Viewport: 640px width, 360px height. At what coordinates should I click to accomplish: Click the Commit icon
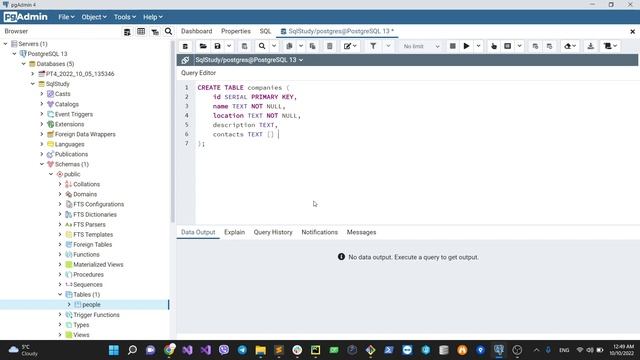tap(535, 46)
